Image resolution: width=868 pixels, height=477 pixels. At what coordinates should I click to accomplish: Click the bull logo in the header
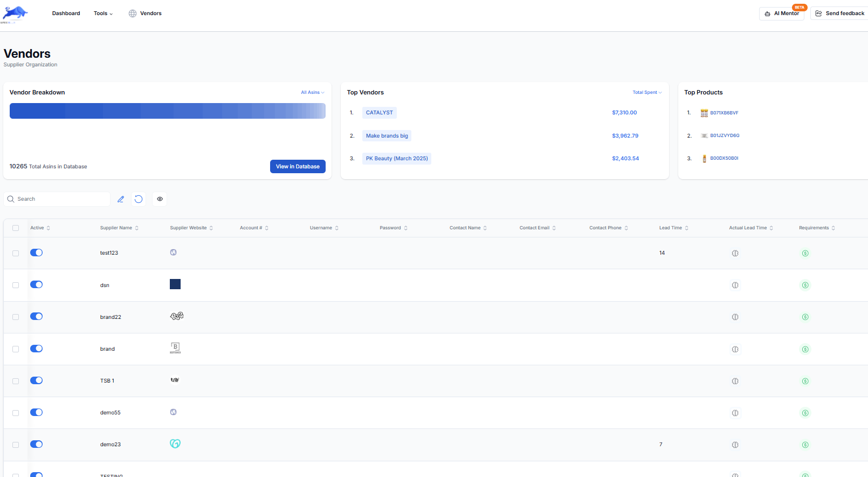[15, 14]
